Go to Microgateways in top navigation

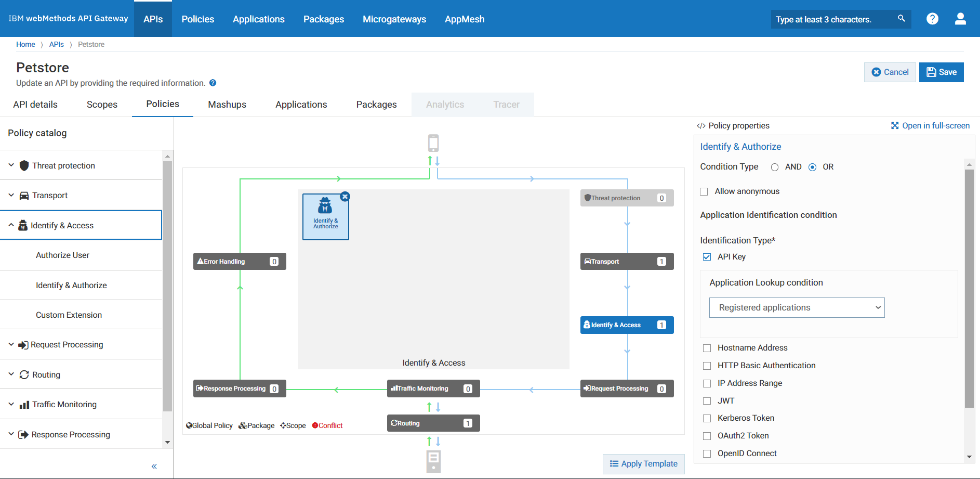[394, 19]
